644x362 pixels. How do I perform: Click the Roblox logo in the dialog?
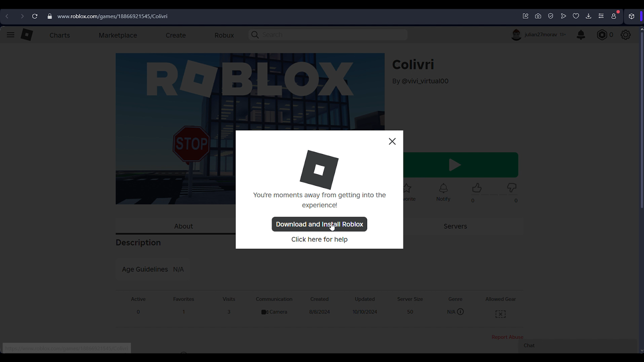pyautogui.click(x=319, y=170)
